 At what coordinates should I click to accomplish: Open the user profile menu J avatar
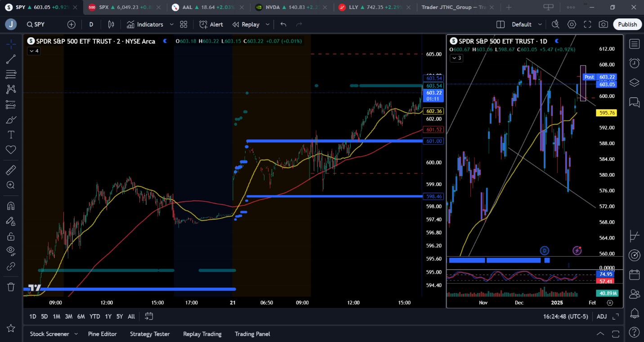coord(11,24)
